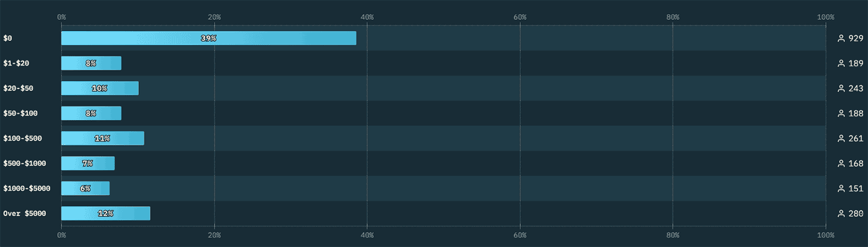Screen dimensions: 868x247
Task: Click the respondent count 188
Action: coord(856,113)
